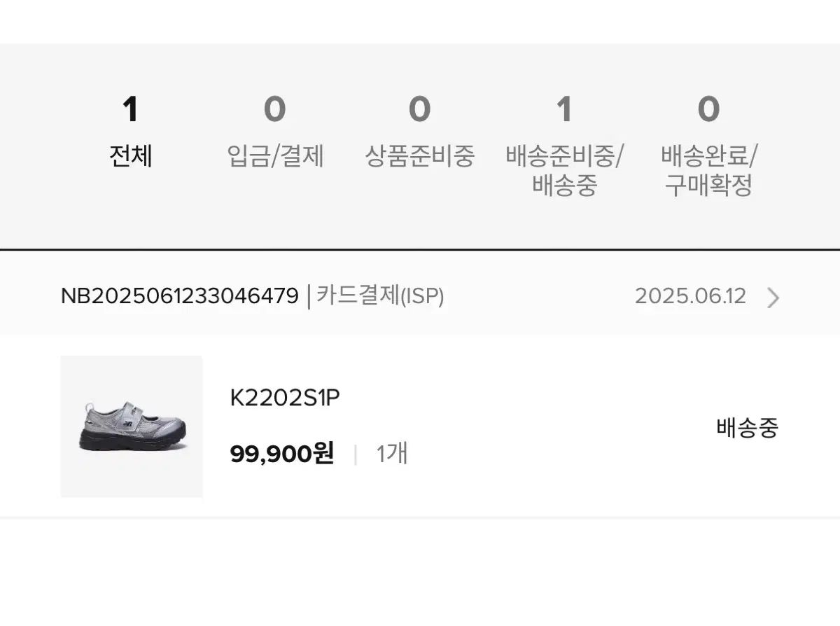The height and width of the screenshot is (626, 840).
Task: Click the order header row
Action: (420, 296)
